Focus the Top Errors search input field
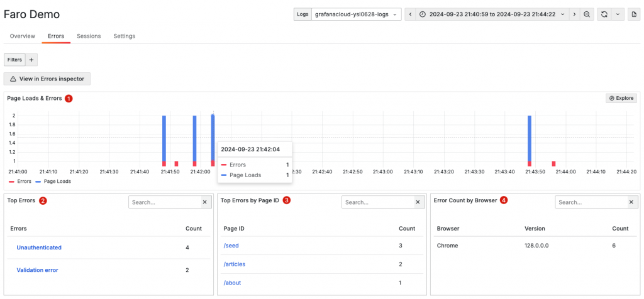The height and width of the screenshot is (299, 644). tap(164, 202)
